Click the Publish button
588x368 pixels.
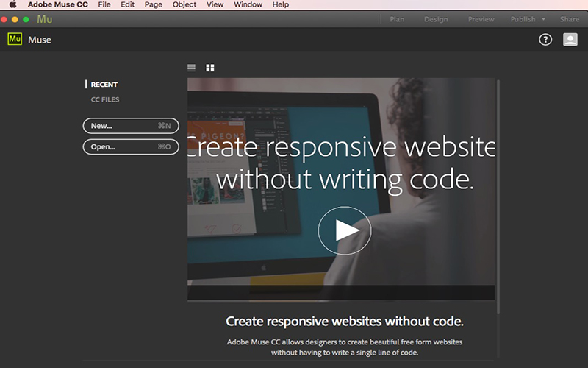[x=523, y=19]
